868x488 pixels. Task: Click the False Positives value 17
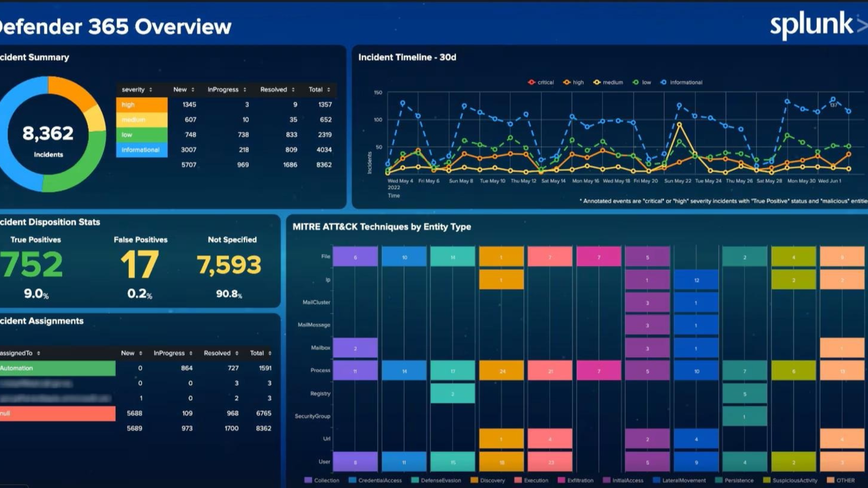click(x=140, y=264)
